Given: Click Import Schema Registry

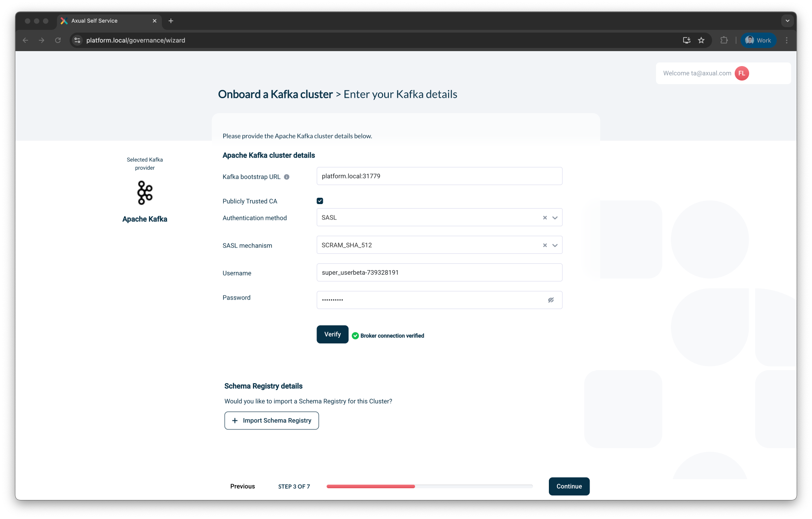Looking at the screenshot, I should (x=271, y=420).
